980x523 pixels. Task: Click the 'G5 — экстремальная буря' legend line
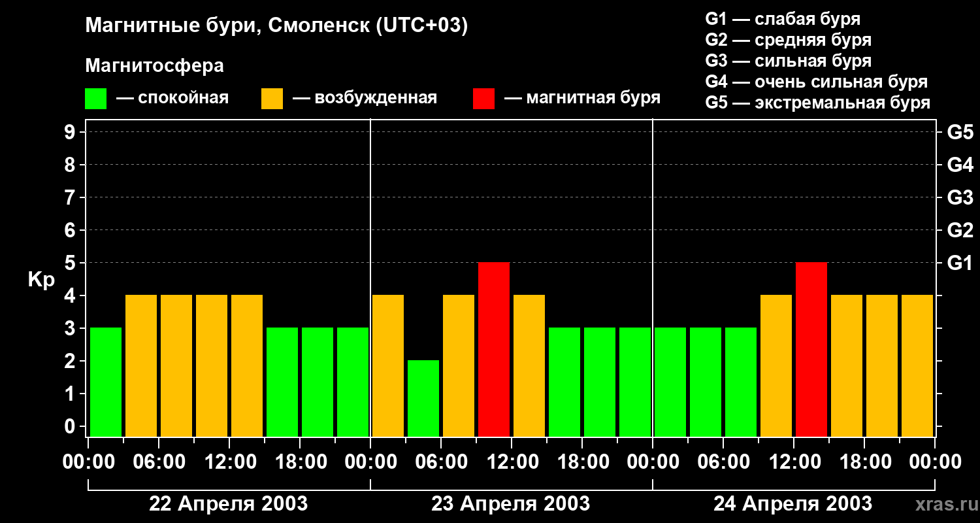[x=818, y=103]
